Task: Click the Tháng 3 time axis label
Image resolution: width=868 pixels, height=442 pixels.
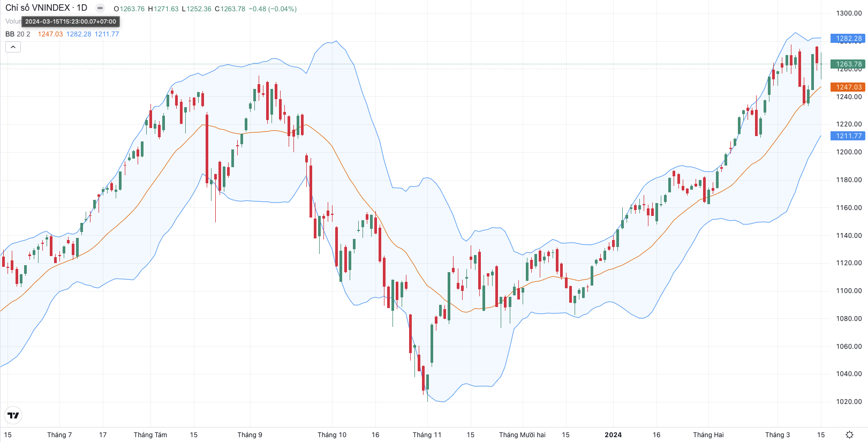Action: 778,435
